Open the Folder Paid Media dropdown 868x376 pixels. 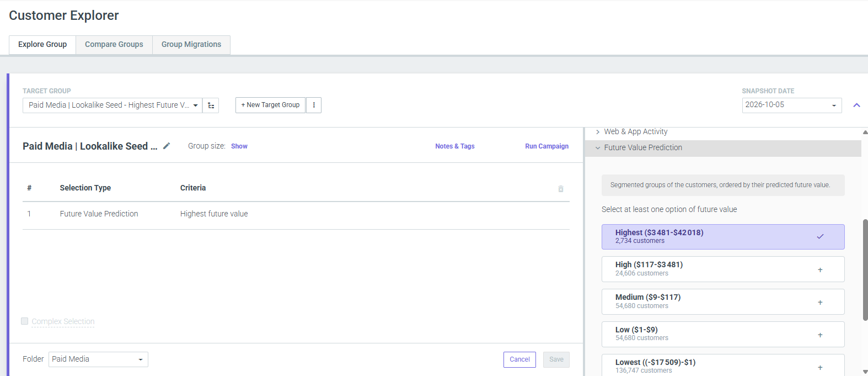tap(98, 359)
